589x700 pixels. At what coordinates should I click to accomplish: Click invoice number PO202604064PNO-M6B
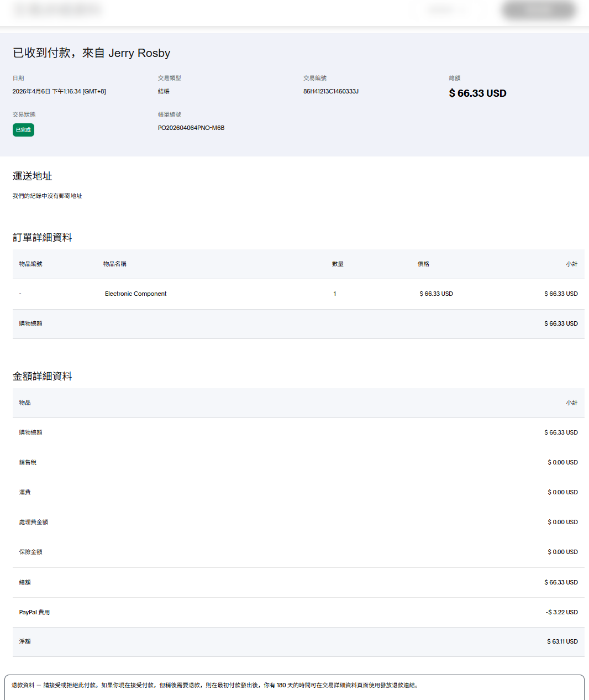tap(191, 128)
